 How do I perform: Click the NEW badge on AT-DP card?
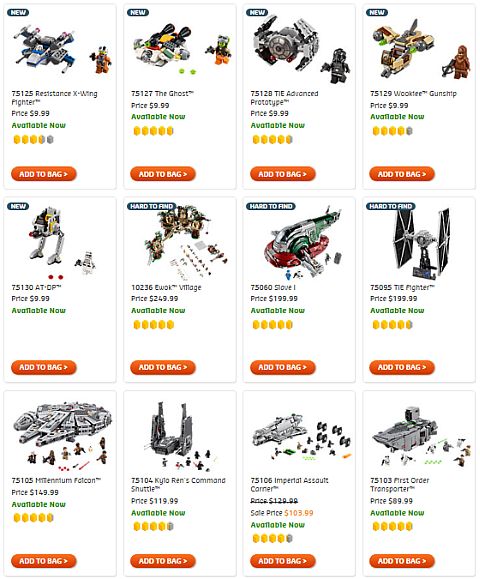coord(18,206)
